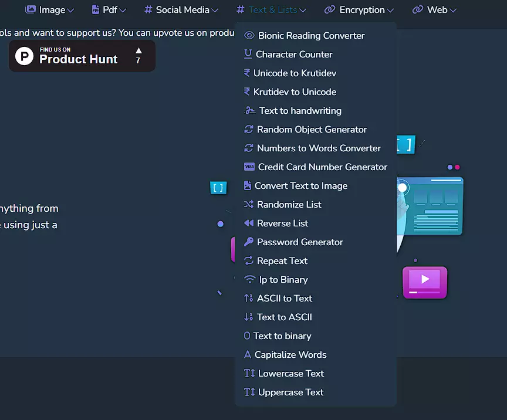507x420 pixels.
Task: Click the Visa card icon for Credit Card Generator
Action: (x=249, y=167)
